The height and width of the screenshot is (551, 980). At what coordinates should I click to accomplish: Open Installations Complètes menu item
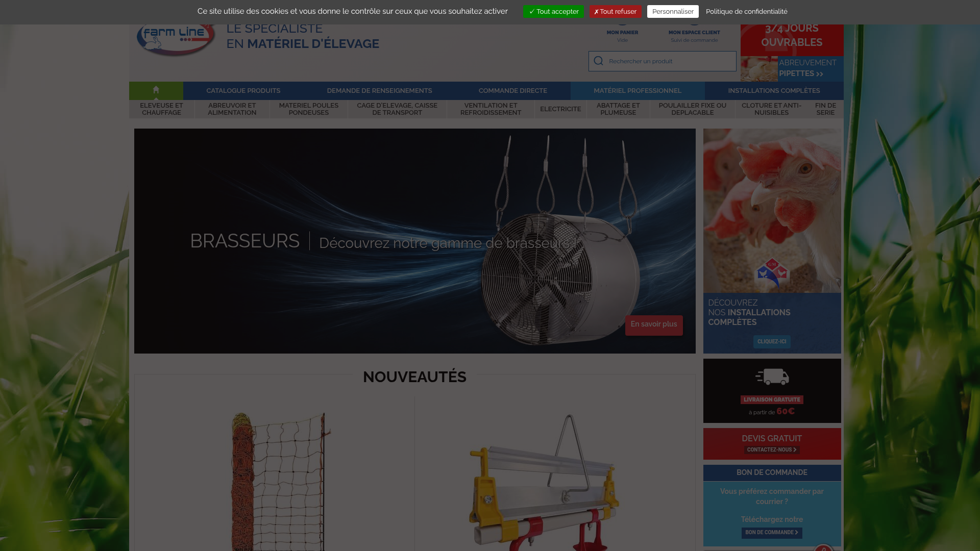[774, 91]
